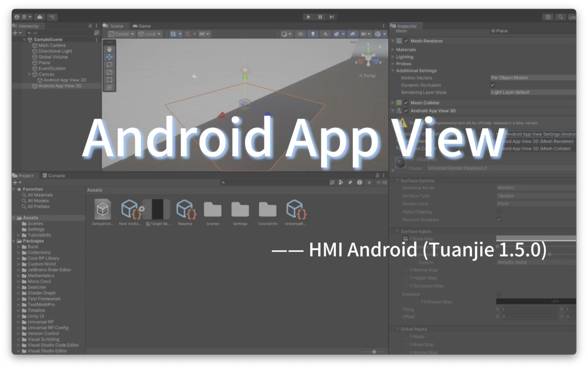Open the Scenes folder asset
The image size is (588, 369).
(213, 212)
